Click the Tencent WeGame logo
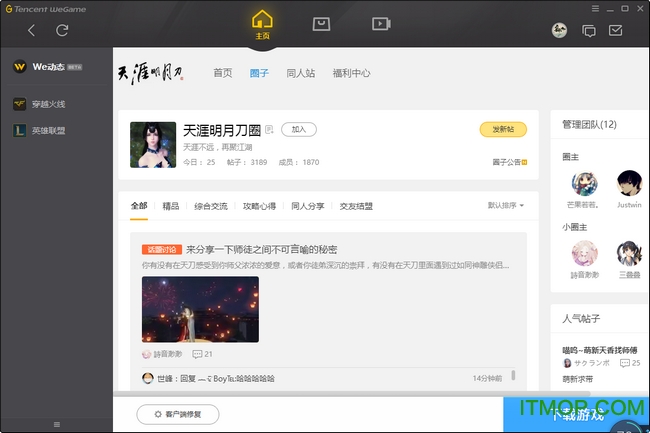The width and height of the screenshot is (650, 433). click(46, 9)
